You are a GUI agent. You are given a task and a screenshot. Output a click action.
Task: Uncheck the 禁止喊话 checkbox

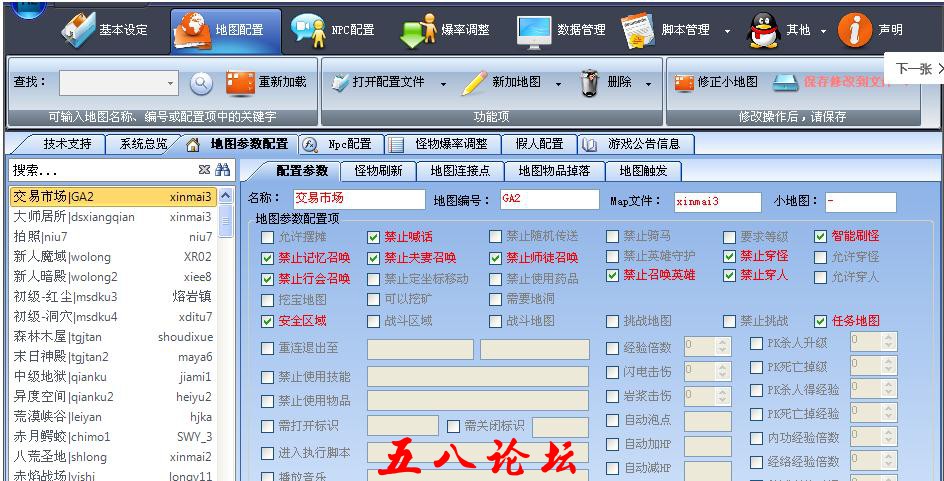point(373,237)
